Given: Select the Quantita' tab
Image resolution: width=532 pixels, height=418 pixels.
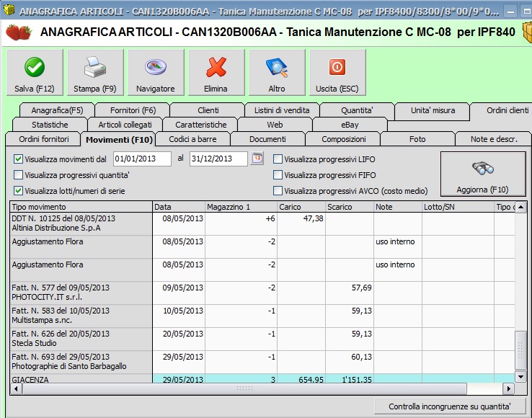Looking at the screenshot, I should [357, 110].
